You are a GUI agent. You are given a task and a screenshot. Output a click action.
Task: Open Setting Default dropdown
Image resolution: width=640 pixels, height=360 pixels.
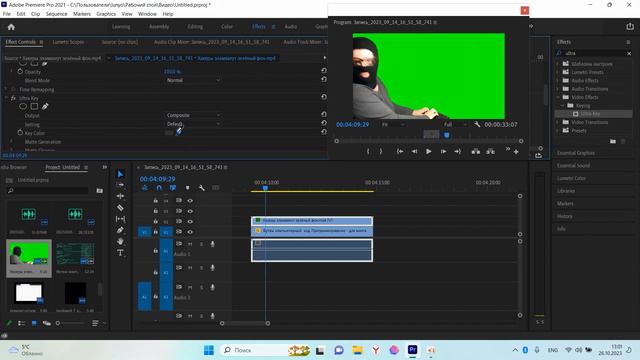point(193,124)
